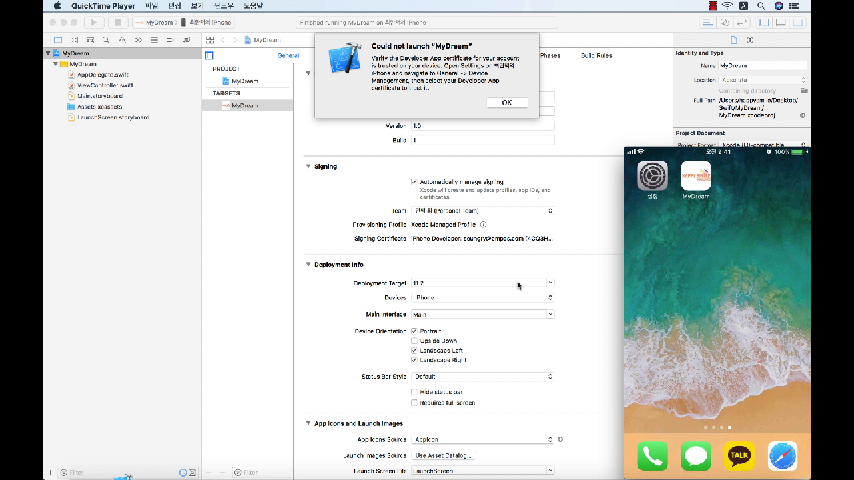The image size is (854, 480).
Task: Open the Location dropdown in File inspector
Action: [x=762, y=80]
